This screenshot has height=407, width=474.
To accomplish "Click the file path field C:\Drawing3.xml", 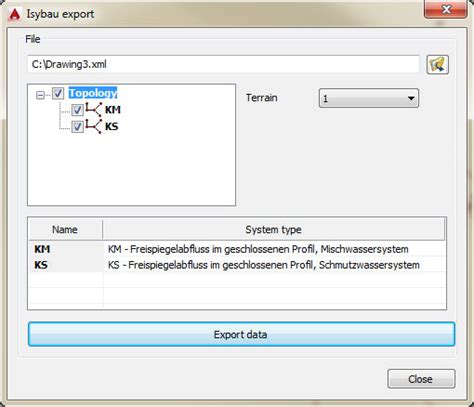I will [223, 64].
